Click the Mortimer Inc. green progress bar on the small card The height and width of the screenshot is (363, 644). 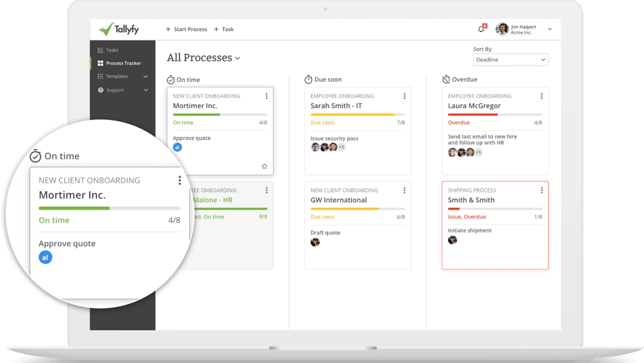(220, 115)
